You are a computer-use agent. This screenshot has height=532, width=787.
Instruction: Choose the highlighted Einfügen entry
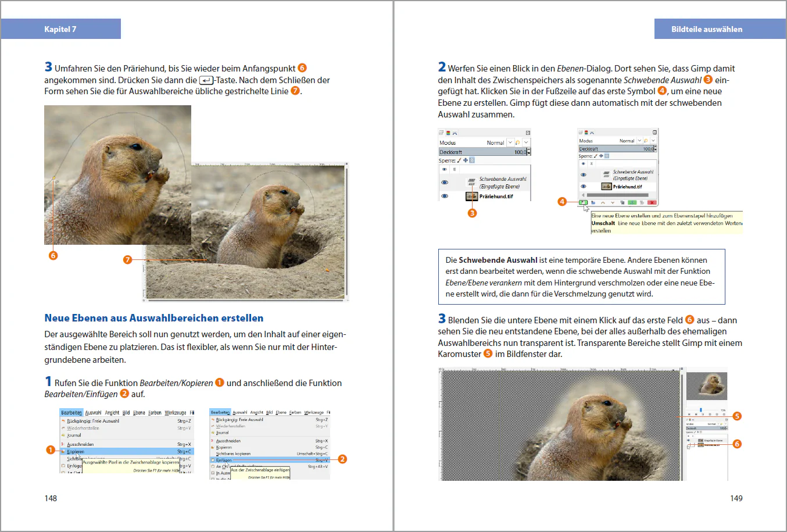pyautogui.click(x=270, y=460)
